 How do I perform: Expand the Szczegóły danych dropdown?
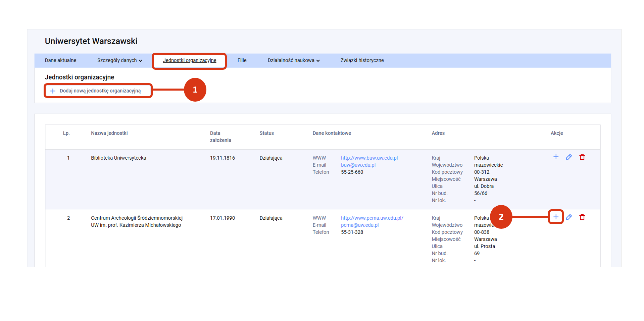(x=119, y=60)
